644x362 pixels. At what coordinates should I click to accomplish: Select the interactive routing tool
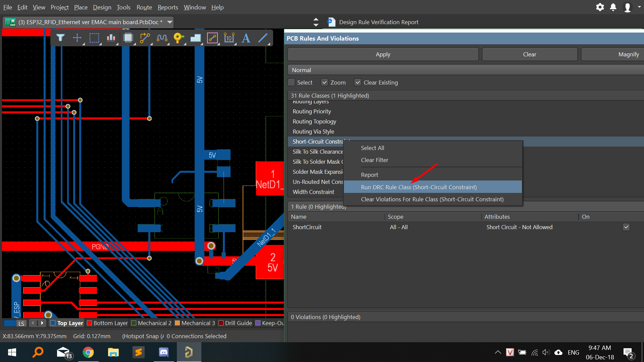point(145,38)
